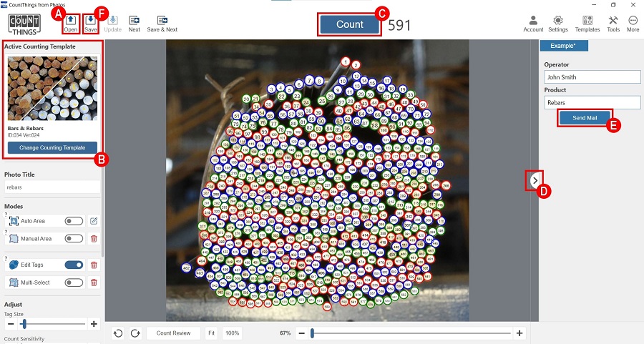Screen dimensions: 644x344
Task: Save the counted photo
Action: click(90, 23)
